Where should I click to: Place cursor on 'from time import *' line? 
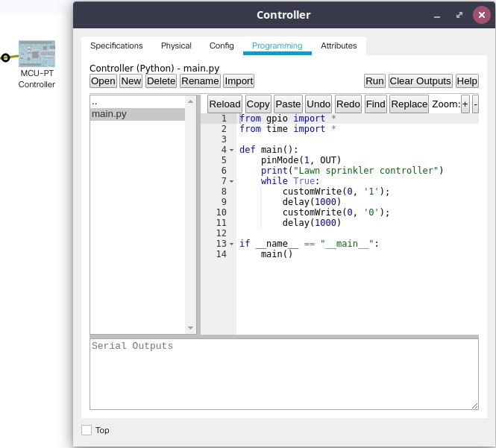[288, 129]
